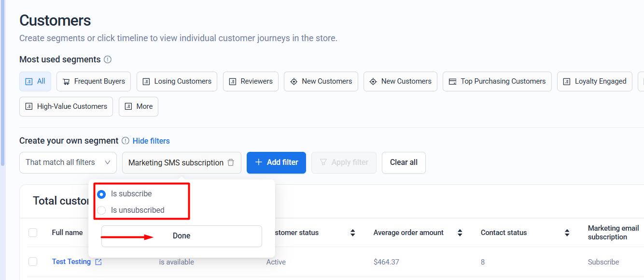Screen dimensions: 644x280
Task: Click the trash icon on Marketing SMS subscription filter
Action: [x=231, y=162]
